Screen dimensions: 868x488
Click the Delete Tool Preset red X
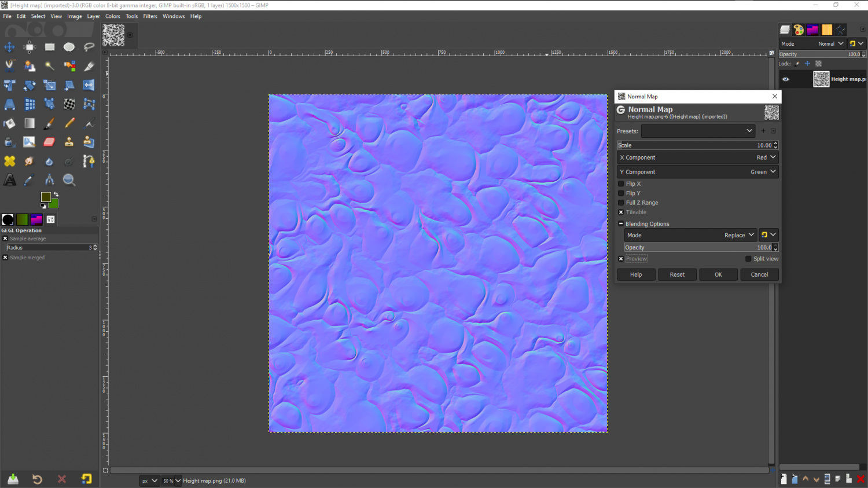pos(62,479)
